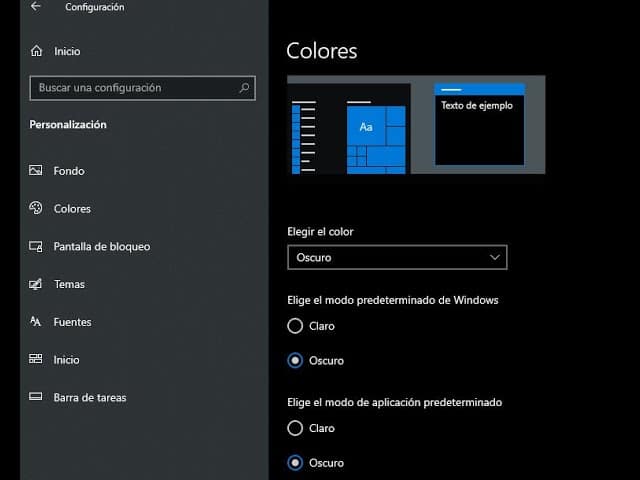Click the Colores palette icon

(36, 208)
